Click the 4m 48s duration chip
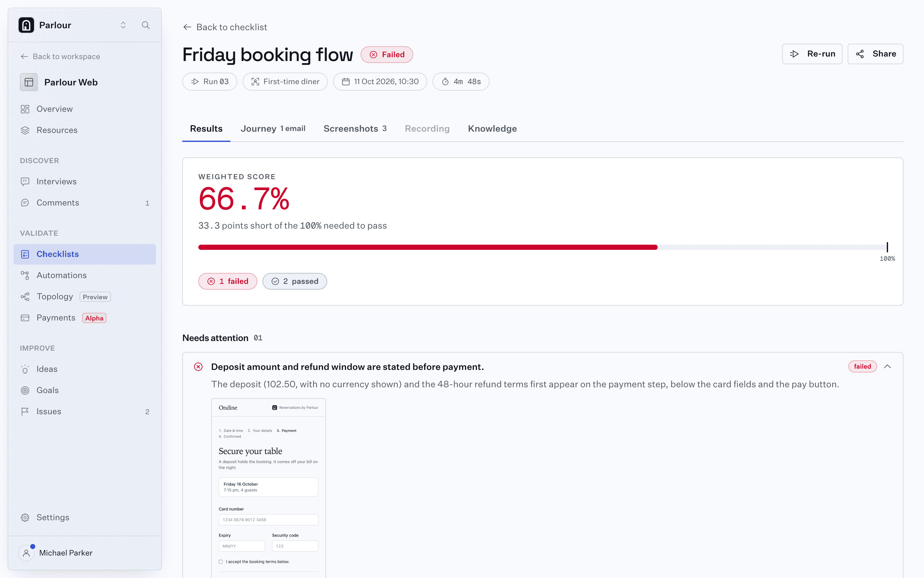Viewport: 924px width, 578px height. coord(461,82)
